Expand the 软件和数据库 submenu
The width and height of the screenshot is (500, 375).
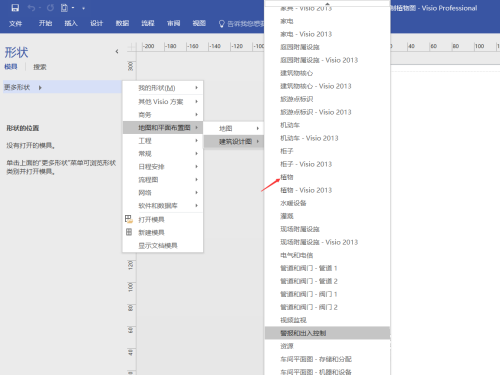tap(163, 206)
